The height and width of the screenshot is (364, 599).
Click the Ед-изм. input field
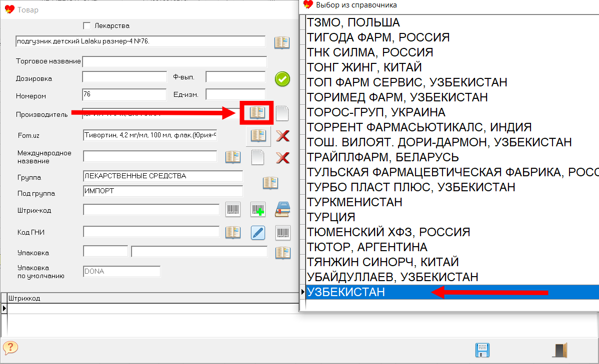235,94
